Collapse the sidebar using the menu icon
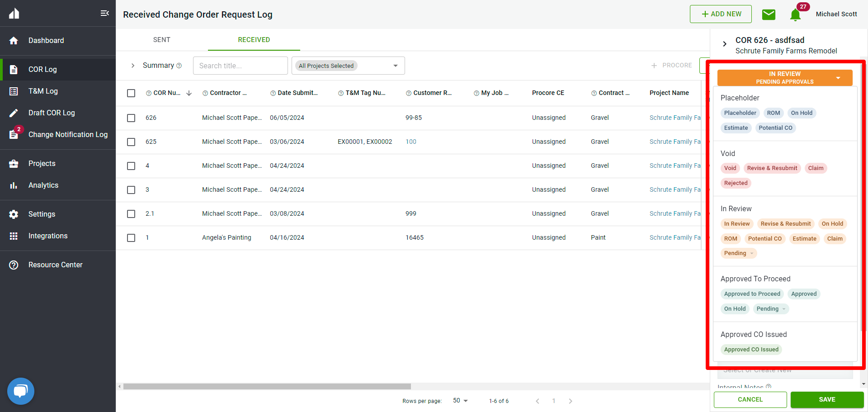 tap(104, 13)
